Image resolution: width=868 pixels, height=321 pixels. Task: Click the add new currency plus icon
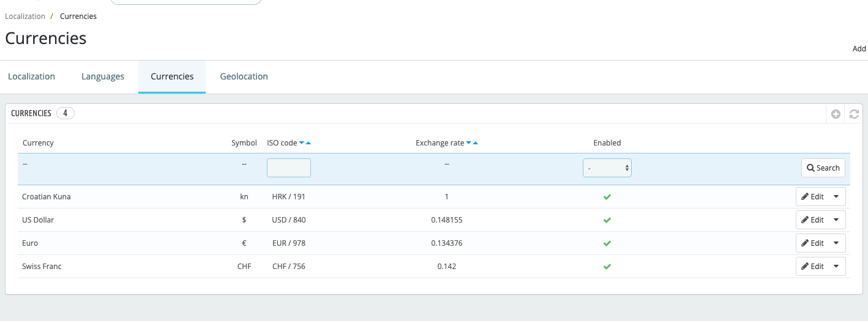pyautogui.click(x=836, y=114)
